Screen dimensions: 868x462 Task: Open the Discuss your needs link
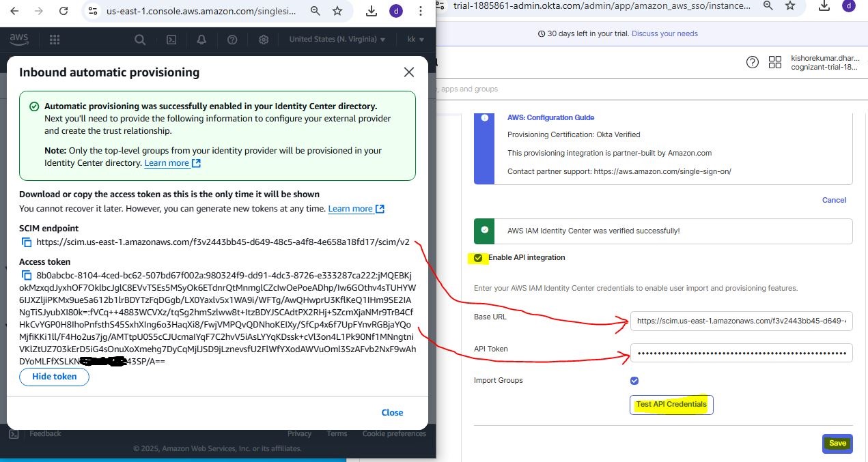coord(664,33)
